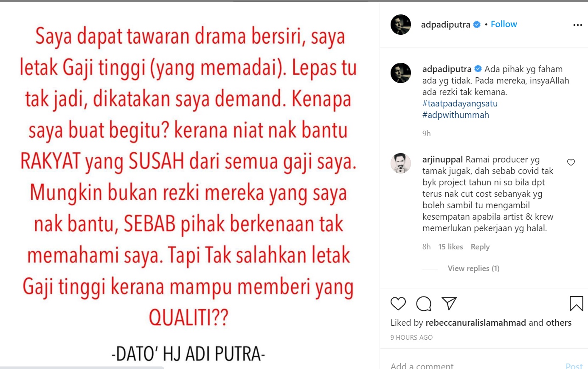The height and width of the screenshot is (369, 588).
Task: Open the arjinuppal username link
Action: pos(442,160)
